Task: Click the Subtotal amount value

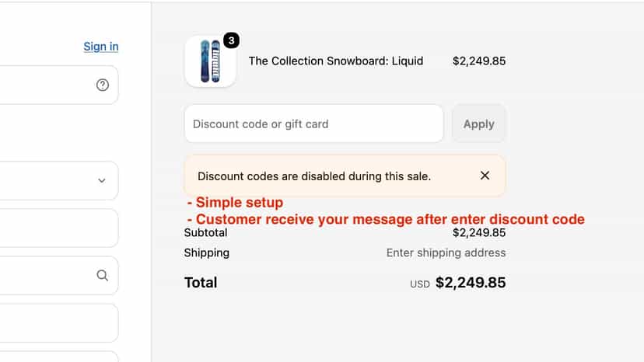Action: [x=479, y=233]
